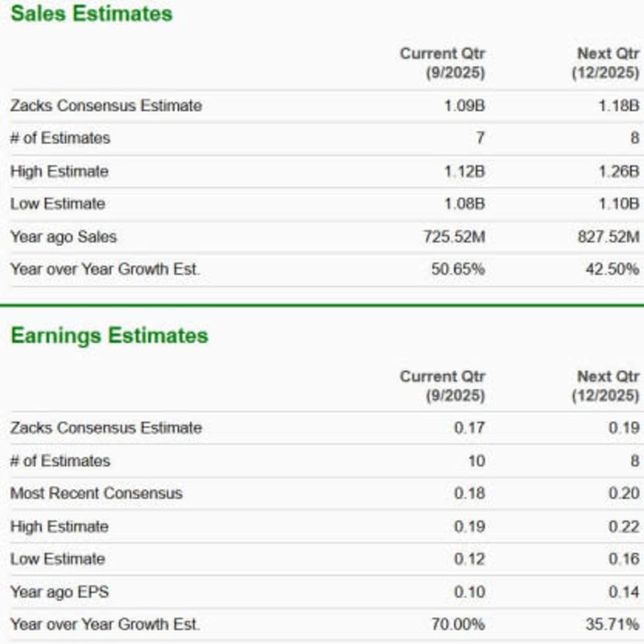The height and width of the screenshot is (644, 644).
Task: Click the 1.09B sales consensus value
Action: point(465,106)
